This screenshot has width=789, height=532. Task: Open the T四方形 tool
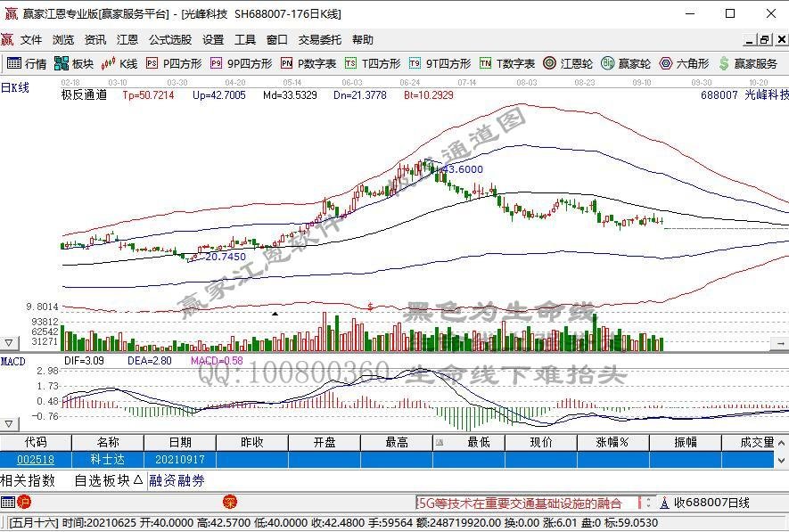(373, 63)
